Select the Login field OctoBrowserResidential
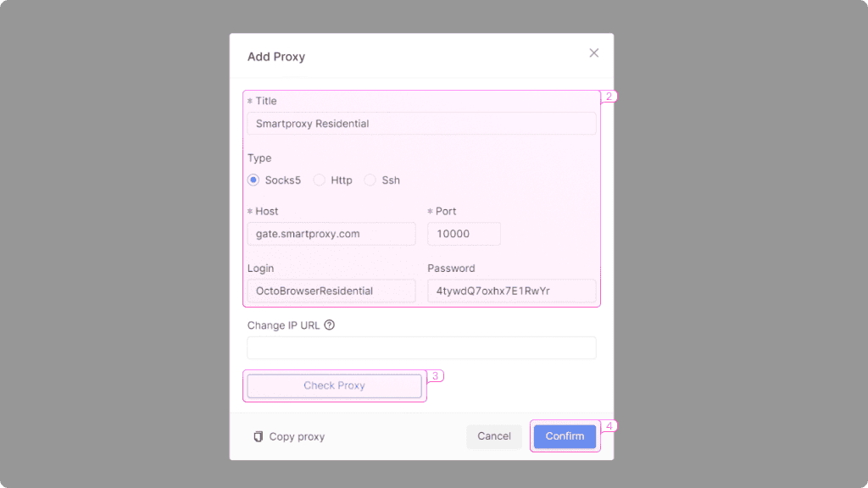Image resolution: width=868 pixels, height=488 pixels. (x=331, y=290)
